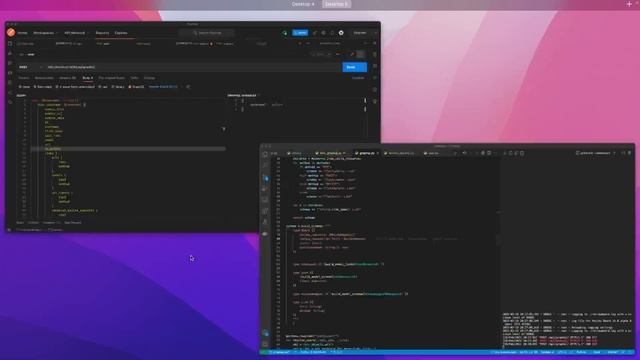Click the schema refresh icon

tap(188, 87)
